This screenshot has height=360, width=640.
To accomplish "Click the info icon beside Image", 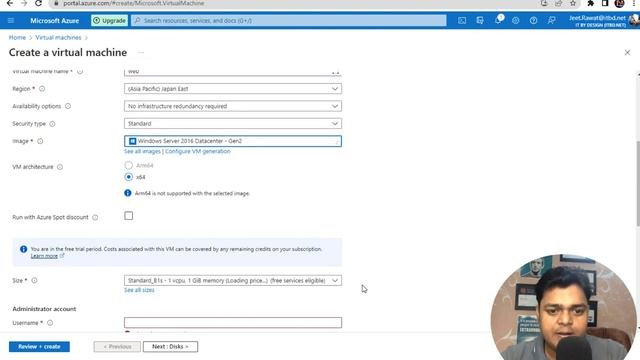I will pyautogui.click(x=40, y=141).
